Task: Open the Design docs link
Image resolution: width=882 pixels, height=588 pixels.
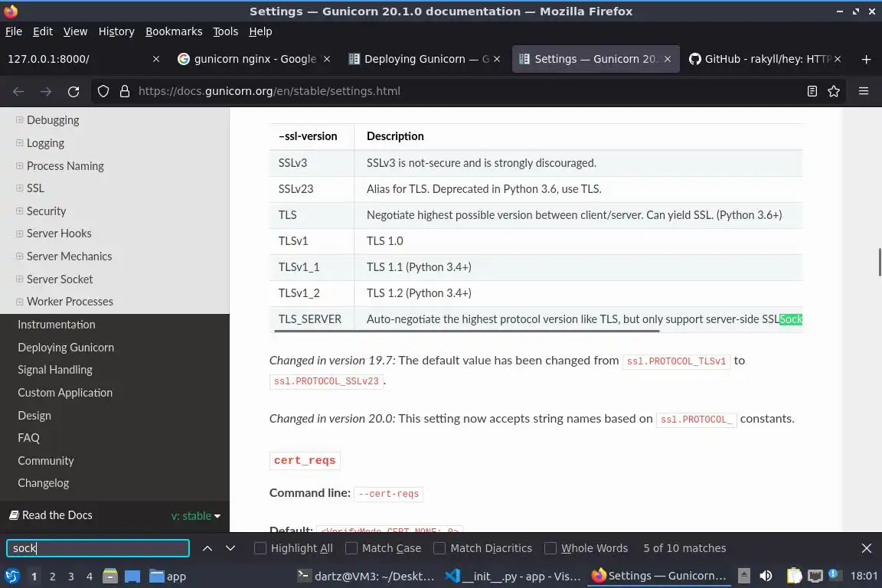Action: click(x=34, y=415)
